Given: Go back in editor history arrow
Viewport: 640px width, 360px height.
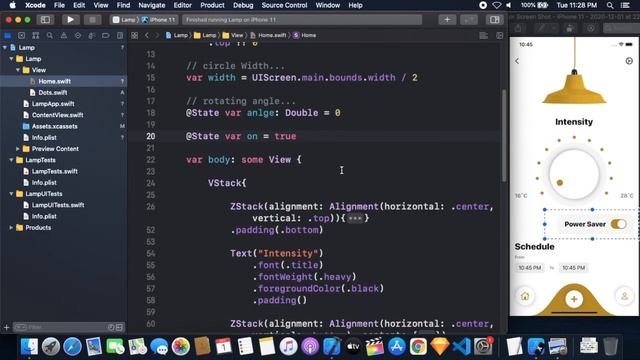Looking at the screenshot, I should pyautogui.click(x=147, y=36).
